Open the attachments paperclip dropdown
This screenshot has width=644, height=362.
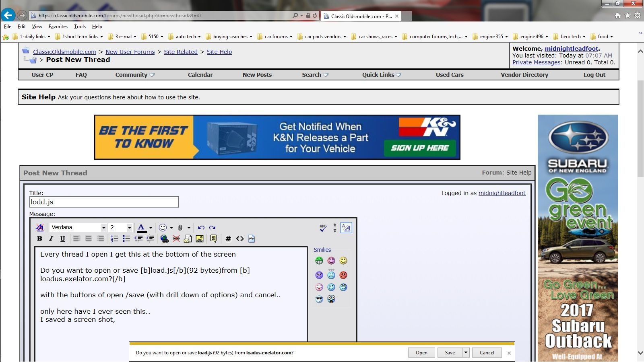188,228
